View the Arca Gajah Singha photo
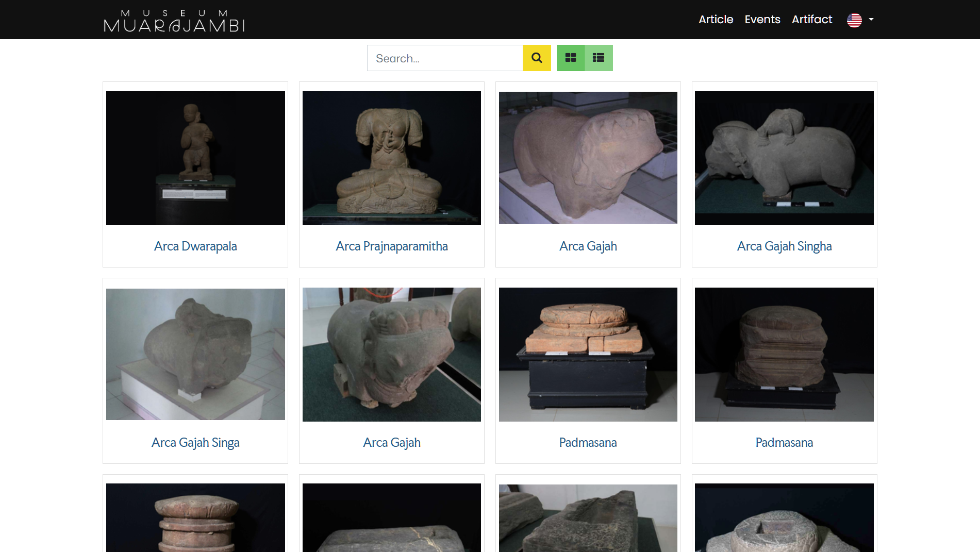 784,158
